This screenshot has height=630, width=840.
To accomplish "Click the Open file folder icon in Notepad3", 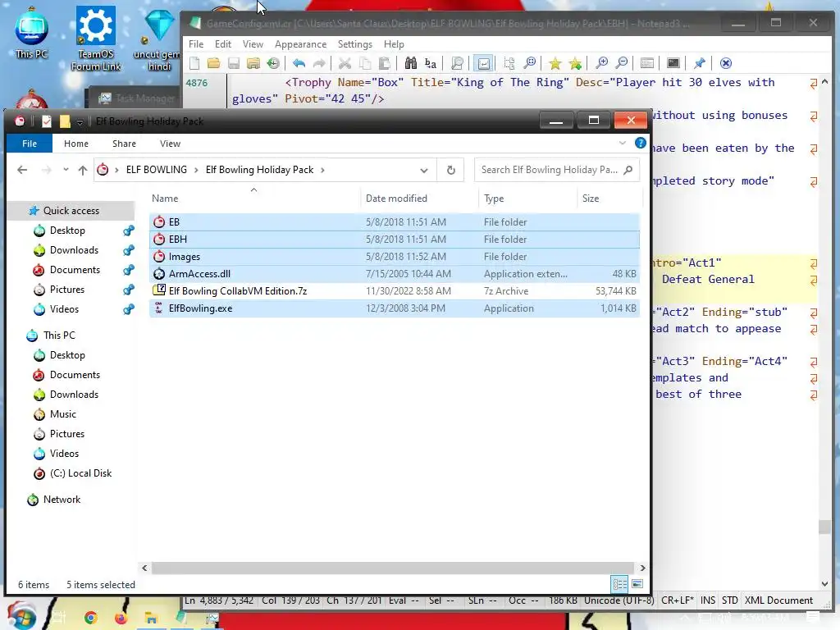I will tap(214, 63).
